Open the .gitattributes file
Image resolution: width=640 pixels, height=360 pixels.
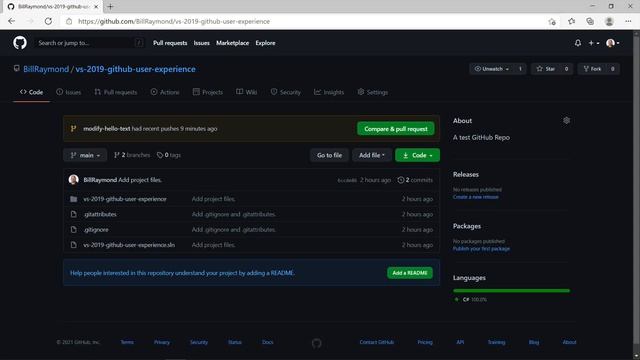pyautogui.click(x=100, y=214)
